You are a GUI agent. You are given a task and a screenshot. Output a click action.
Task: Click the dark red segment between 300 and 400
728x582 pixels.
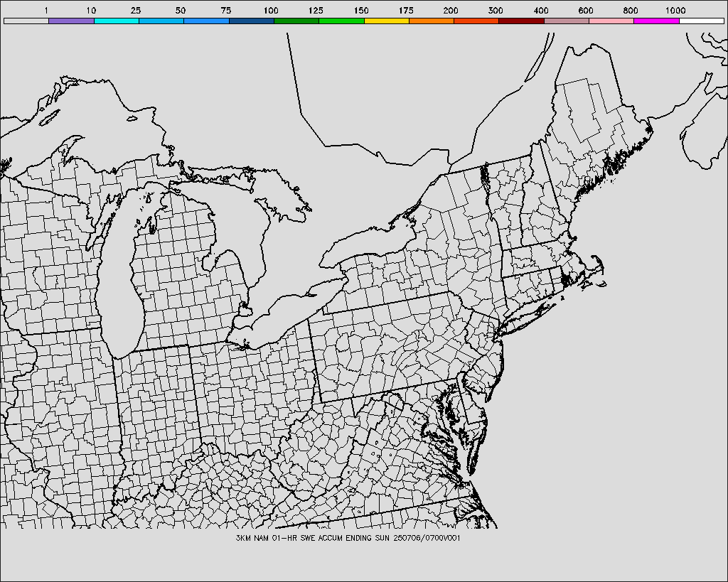(521, 21)
